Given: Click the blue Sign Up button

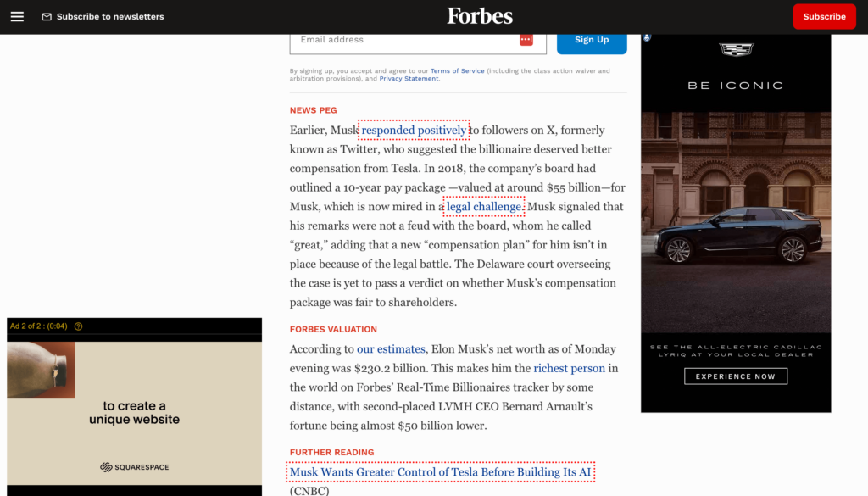Looking at the screenshot, I should 591,40.
